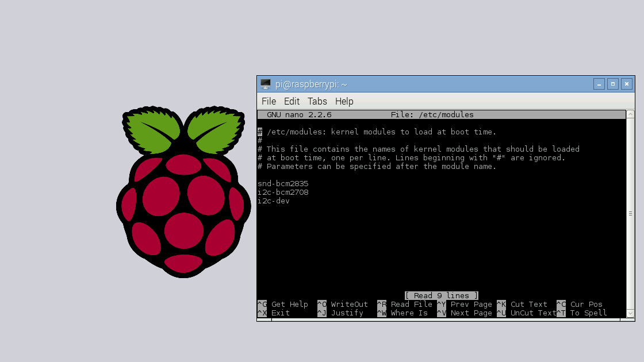Click the '^O WriteOut' shortcut label
The width and height of the screenshot is (644, 362).
[x=343, y=304]
